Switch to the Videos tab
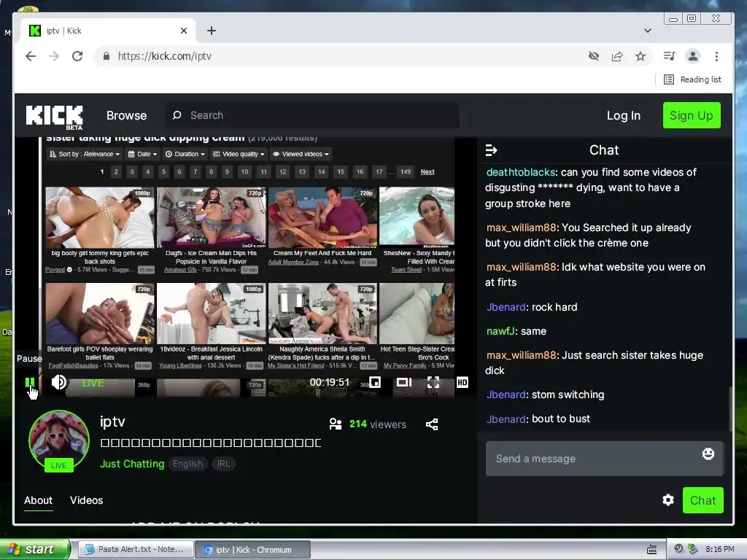Screen dimensions: 747x560 [x=86, y=500]
